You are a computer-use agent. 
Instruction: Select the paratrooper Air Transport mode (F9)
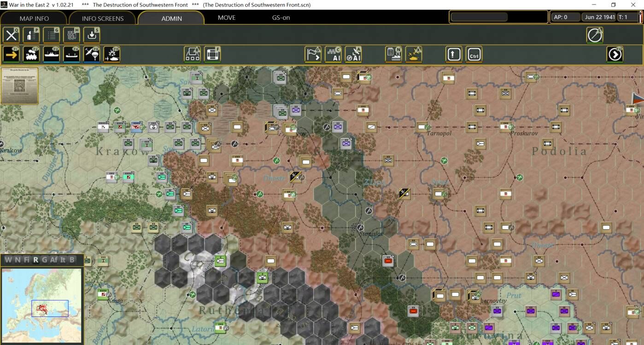[x=92, y=54]
